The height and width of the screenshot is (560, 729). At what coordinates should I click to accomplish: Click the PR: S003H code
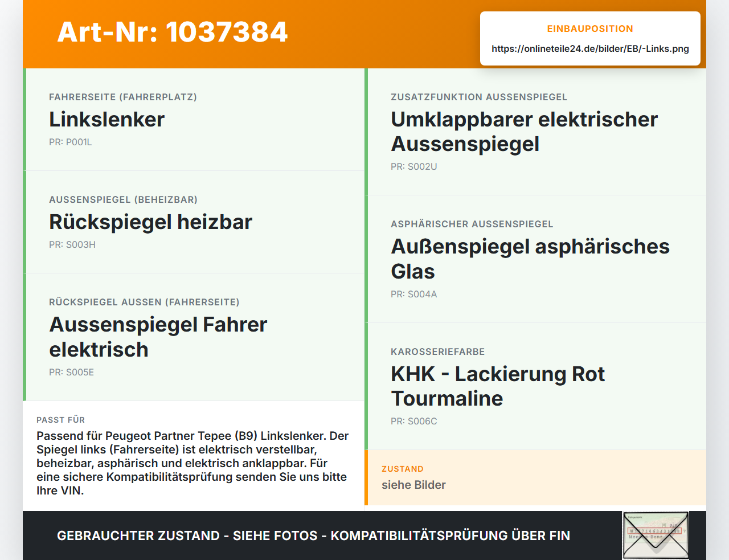(x=72, y=245)
